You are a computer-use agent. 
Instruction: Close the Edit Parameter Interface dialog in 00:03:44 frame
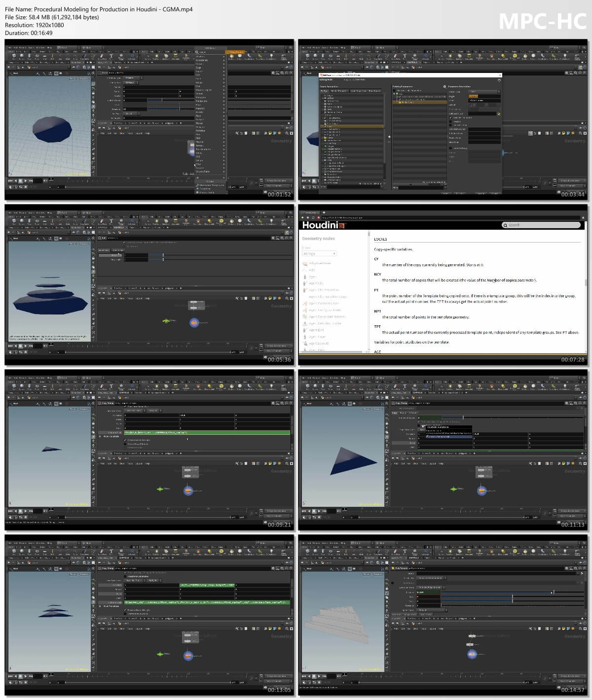[x=500, y=75]
